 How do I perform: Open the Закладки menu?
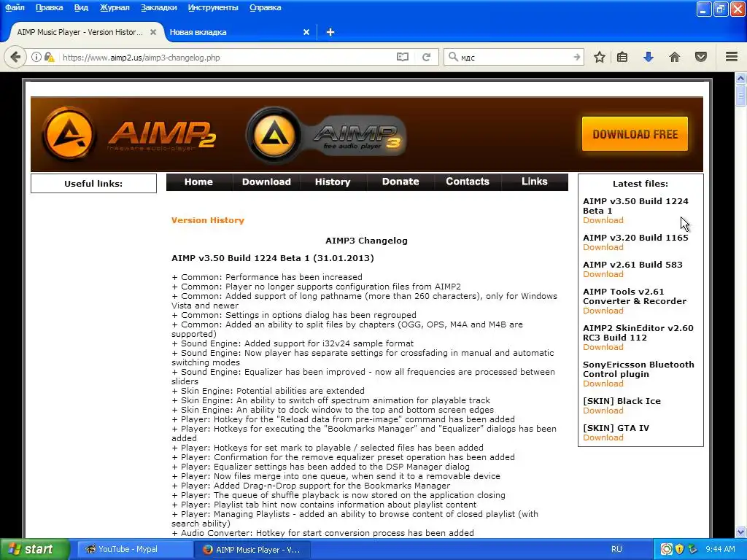tap(158, 7)
